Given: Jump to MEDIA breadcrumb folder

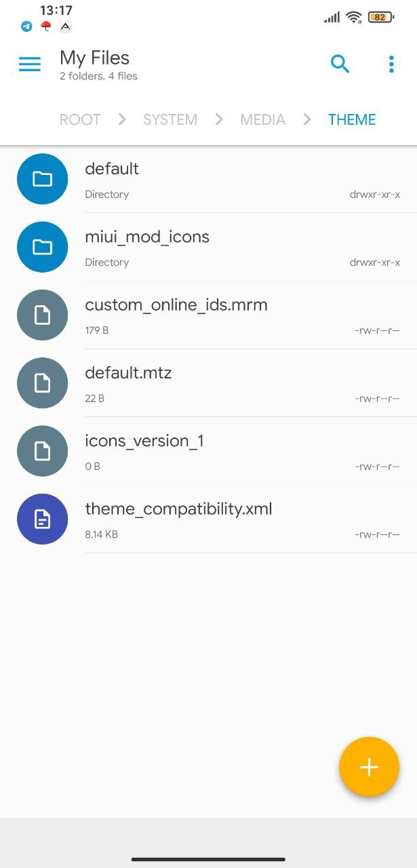Looking at the screenshot, I should click(x=263, y=119).
